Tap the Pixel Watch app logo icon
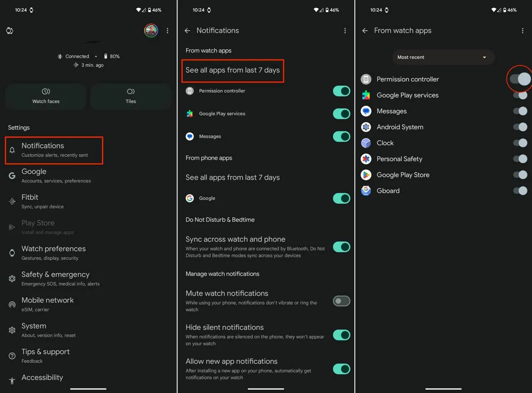Screen dimensions: 532x393 click(10, 31)
